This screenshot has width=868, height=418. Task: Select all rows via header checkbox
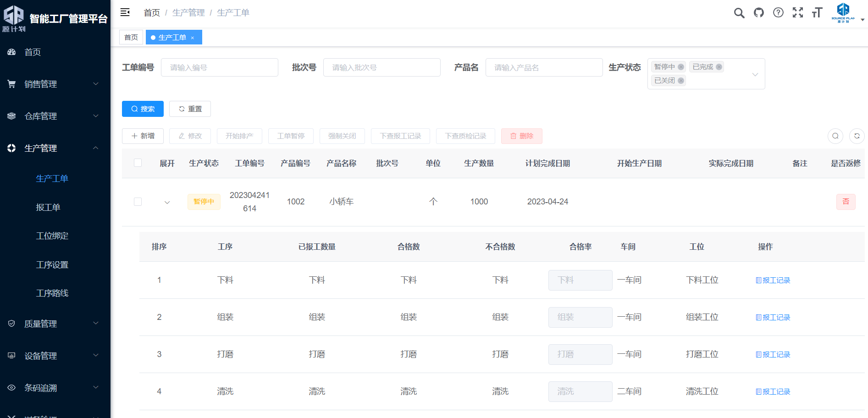tap(138, 163)
